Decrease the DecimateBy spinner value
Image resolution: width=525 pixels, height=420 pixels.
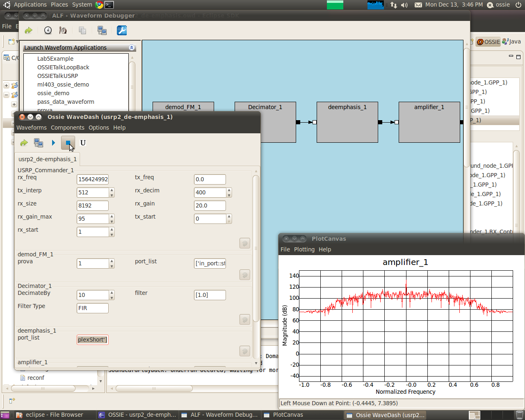112,297
